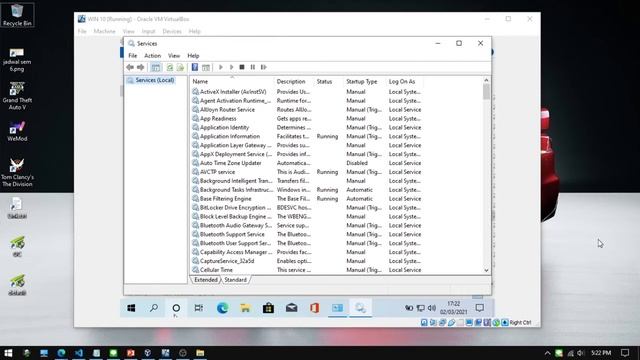Open the Recycle Bin desktop icon
The width and height of the screenshot is (640, 360).
click(17, 15)
